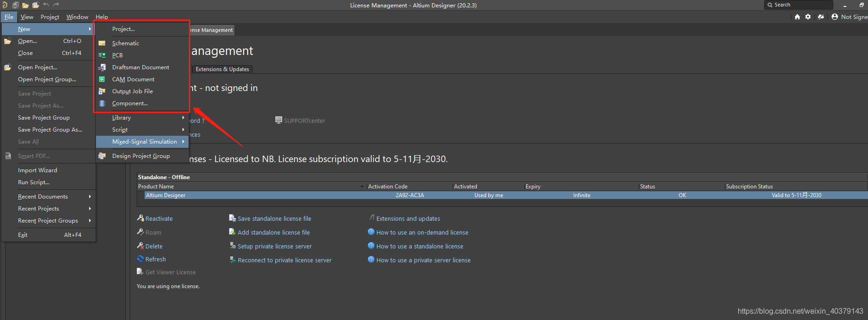This screenshot has height=320, width=868.
Task: Click the Save All toolbar icon
Action: tap(16, 5)
